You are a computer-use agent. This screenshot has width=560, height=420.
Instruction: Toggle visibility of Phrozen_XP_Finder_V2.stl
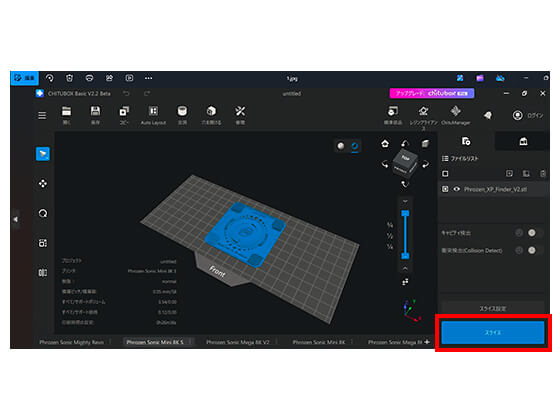(x=457, y=189)
